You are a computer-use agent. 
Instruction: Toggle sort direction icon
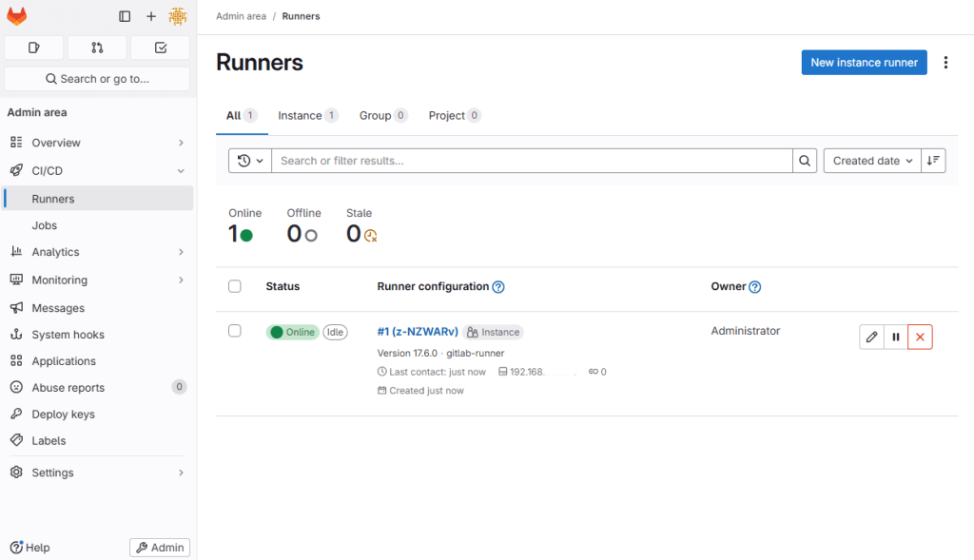[x=933, y=161]
